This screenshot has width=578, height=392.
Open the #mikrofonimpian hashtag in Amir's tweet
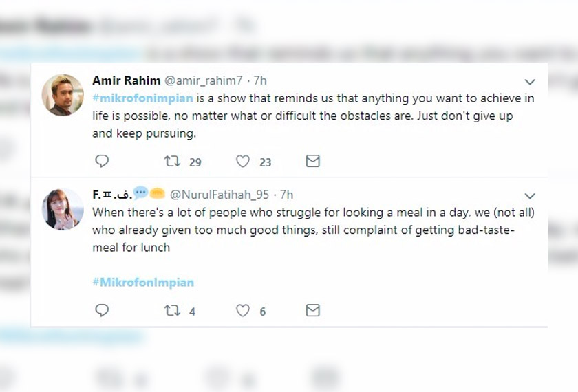[x=143, y=98]
